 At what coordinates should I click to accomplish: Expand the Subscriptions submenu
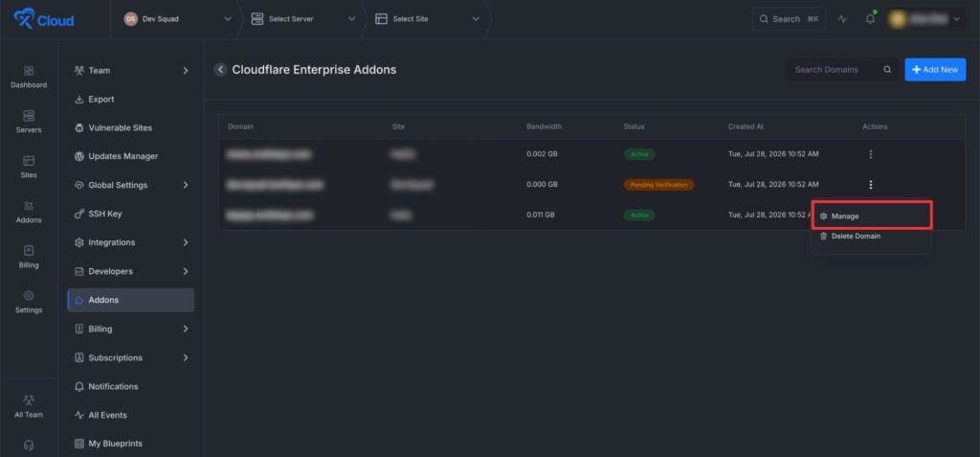[186, 358]
